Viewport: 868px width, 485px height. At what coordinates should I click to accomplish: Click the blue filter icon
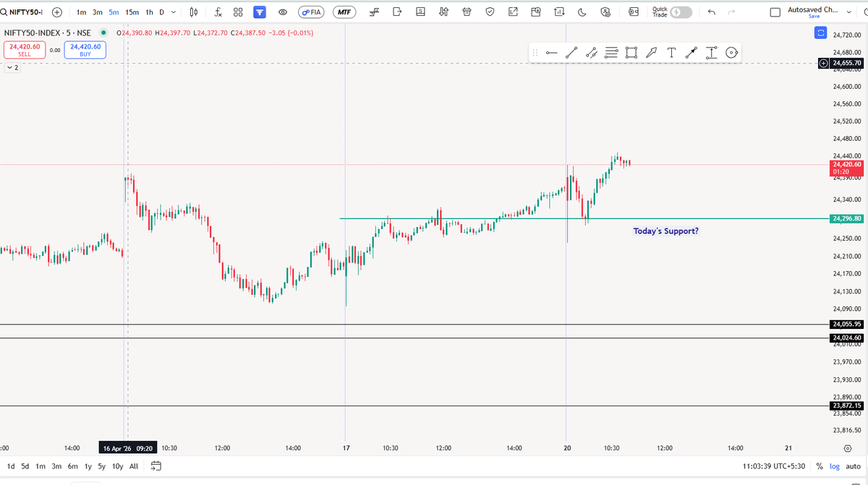coord(260,12)
